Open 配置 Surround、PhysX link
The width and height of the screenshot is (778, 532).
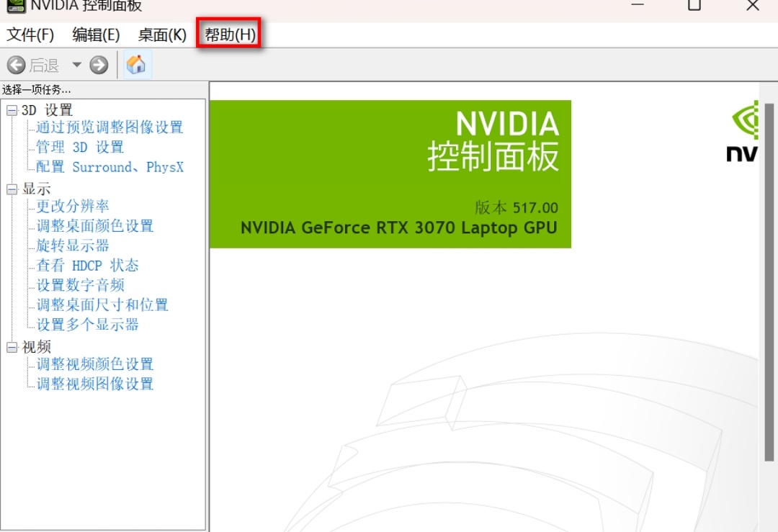coord(109,167)
